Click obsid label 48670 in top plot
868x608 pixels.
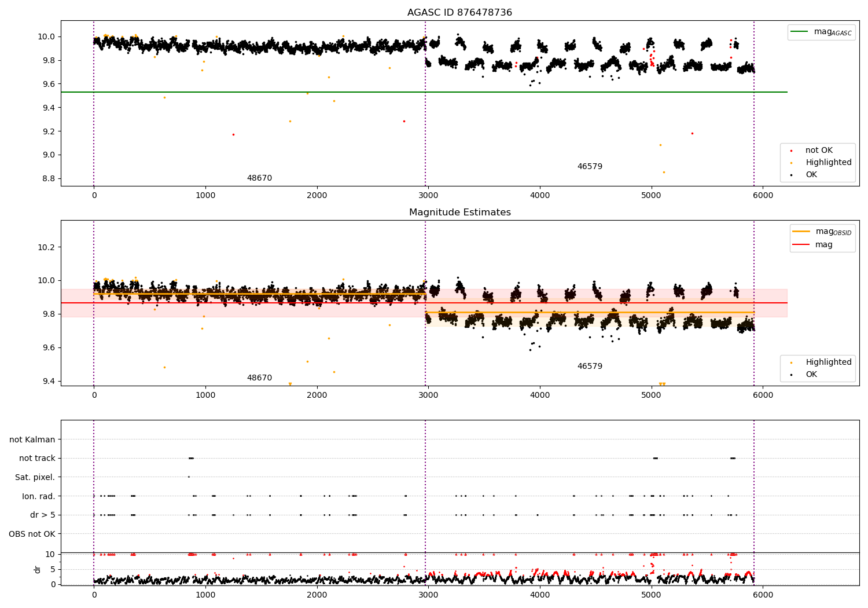pyautogui.click(x=259, y=178)
